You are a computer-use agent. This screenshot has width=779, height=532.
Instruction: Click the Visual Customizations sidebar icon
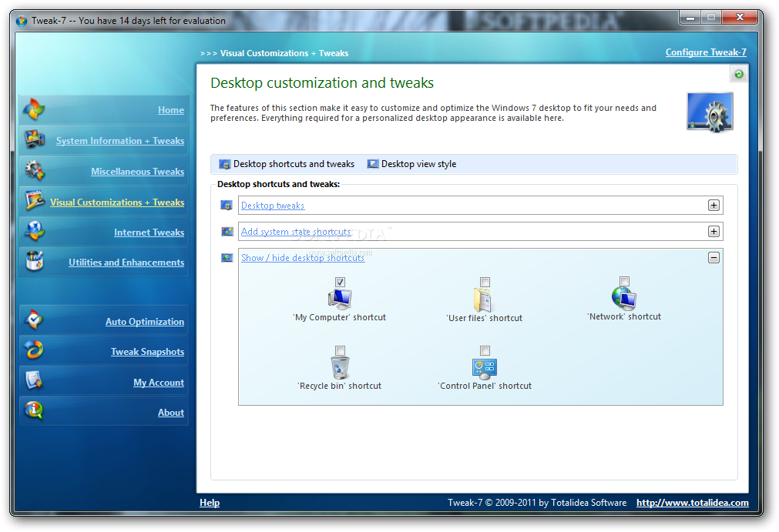click(x=35, y=200)
